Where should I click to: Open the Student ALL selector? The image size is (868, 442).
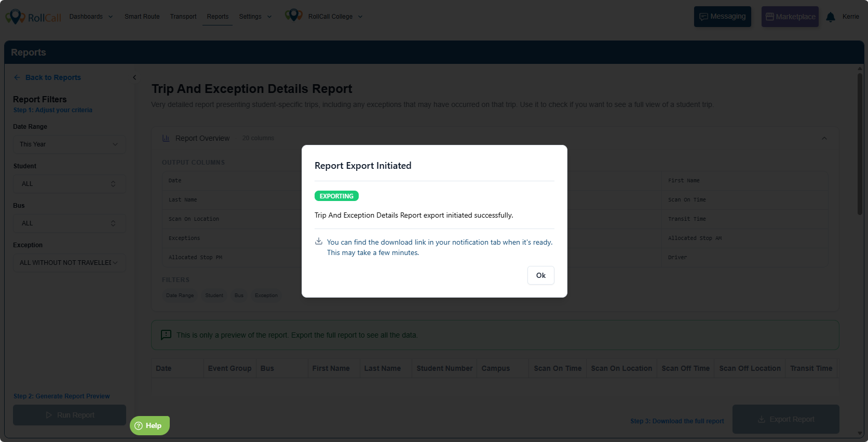pyautogui.click(x=69, y=184)
